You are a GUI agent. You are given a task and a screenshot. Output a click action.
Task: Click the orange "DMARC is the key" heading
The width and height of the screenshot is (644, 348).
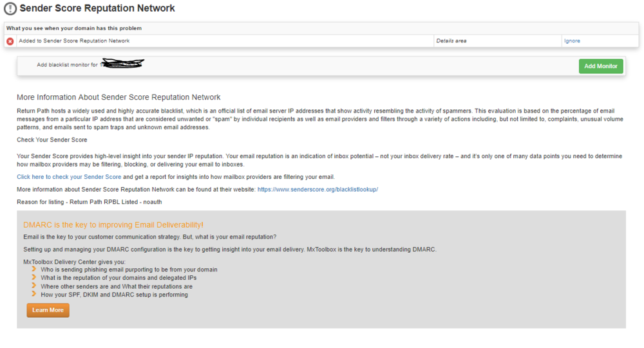coord(113,225)
